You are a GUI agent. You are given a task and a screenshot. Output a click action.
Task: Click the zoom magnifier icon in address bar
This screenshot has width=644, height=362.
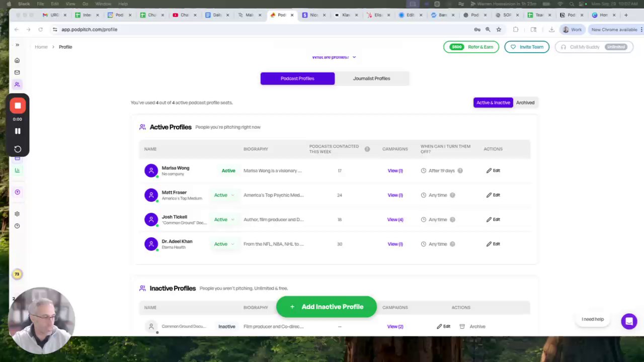[488, 30]
